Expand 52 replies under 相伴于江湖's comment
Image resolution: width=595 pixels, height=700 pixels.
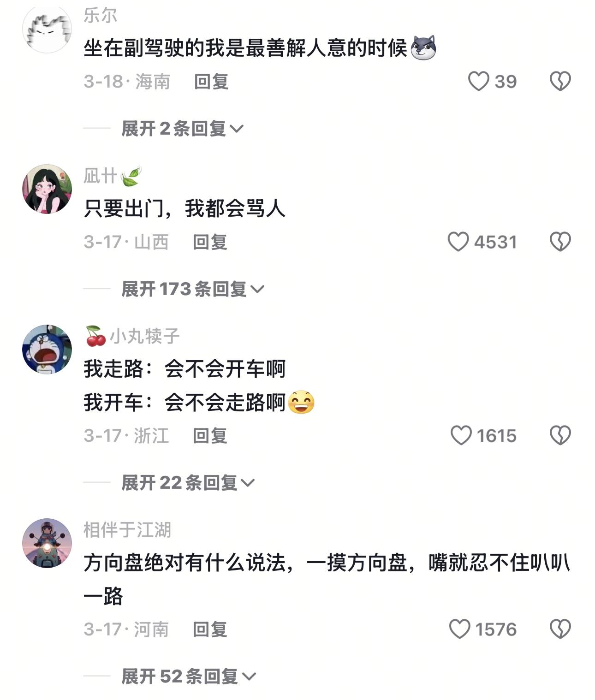[x=189, y=676]
